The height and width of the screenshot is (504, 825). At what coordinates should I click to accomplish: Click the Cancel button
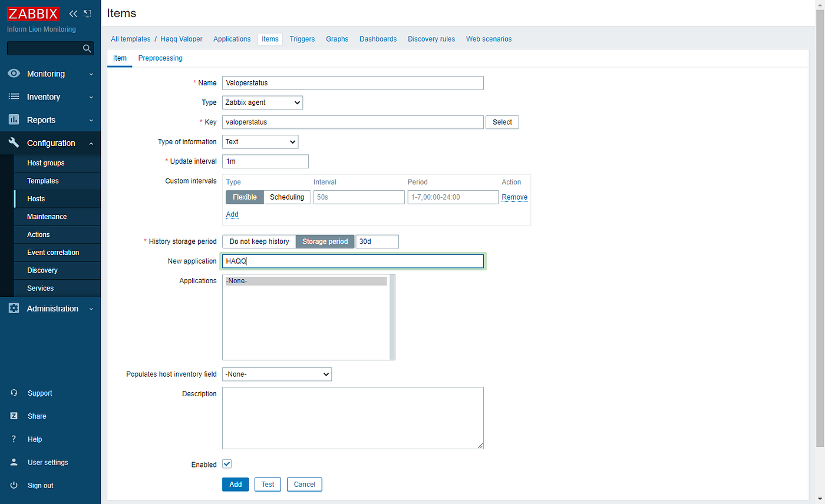[305, 484]
